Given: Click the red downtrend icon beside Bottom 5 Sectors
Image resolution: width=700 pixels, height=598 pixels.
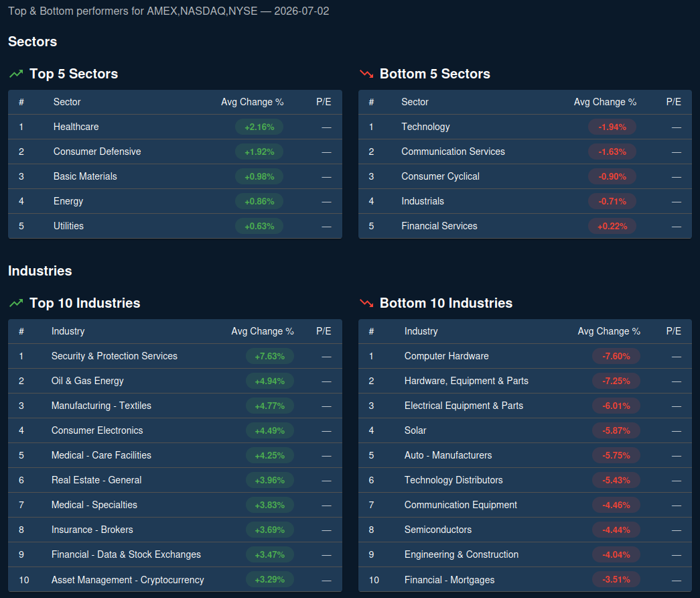Looking at the screenshot, I should (x=366, y=74).
